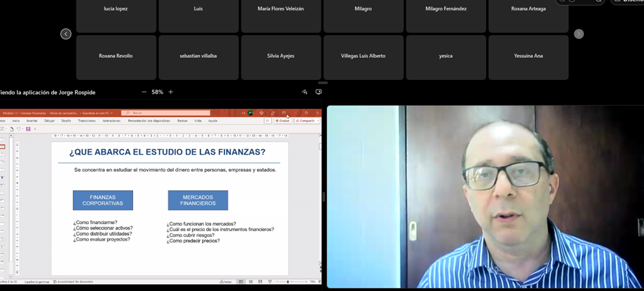Click the text "¿Como evaluar proyectos?"
Viewport: 644px width, 291px height.
click(101, 239)
